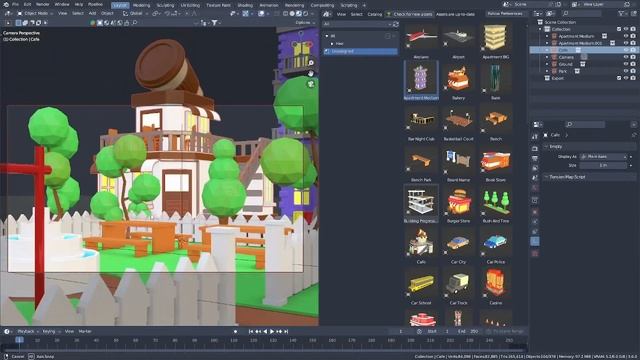Select the Burger Store asset thumbnail
640x360 pixels.
(458, 203)
